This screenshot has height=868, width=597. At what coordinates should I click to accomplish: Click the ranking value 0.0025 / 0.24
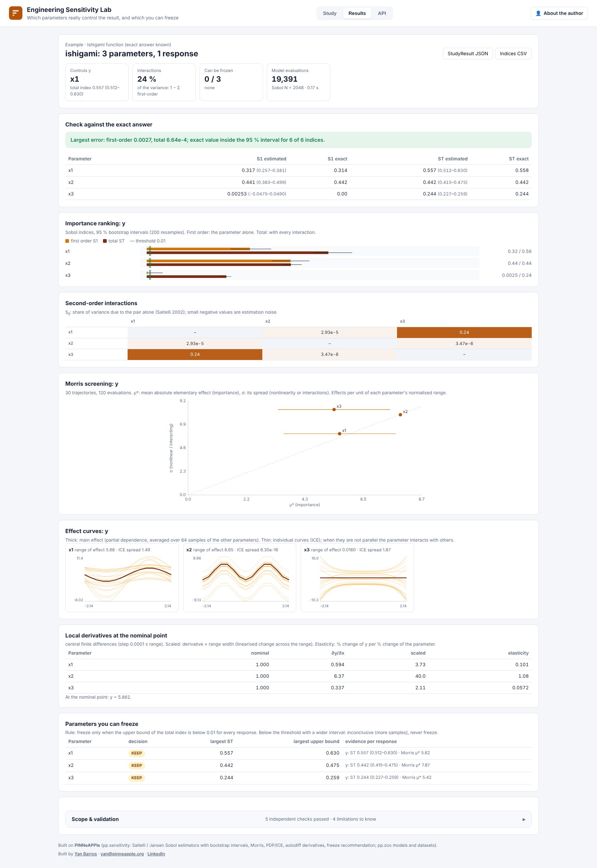point(516,275)
